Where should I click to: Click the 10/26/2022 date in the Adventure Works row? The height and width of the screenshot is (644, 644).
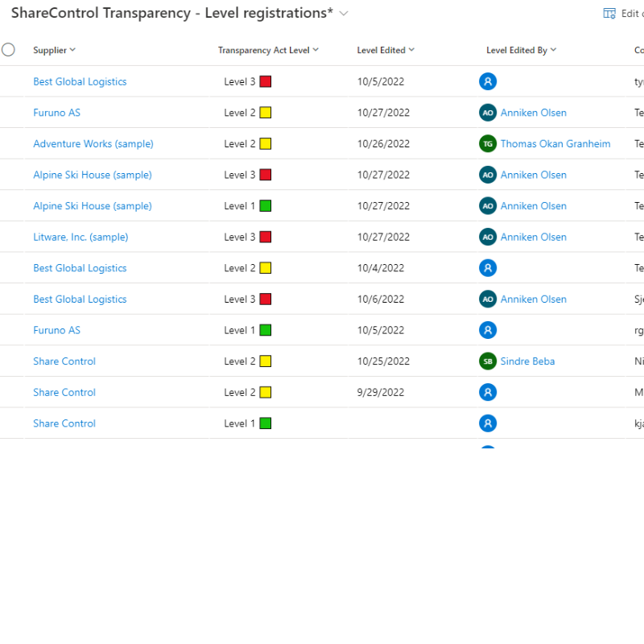click(383, 144)
